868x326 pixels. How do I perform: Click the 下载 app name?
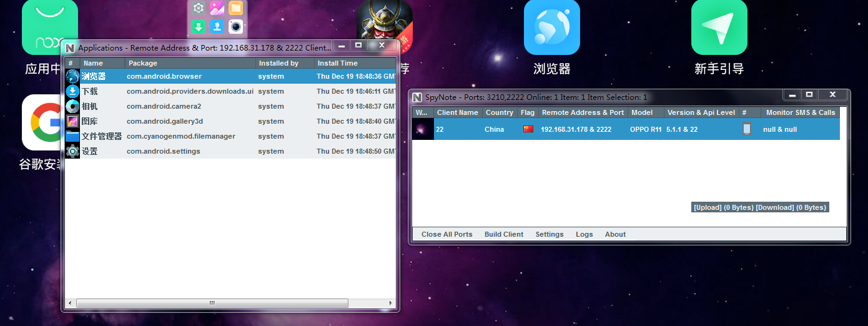click(90, 91)
